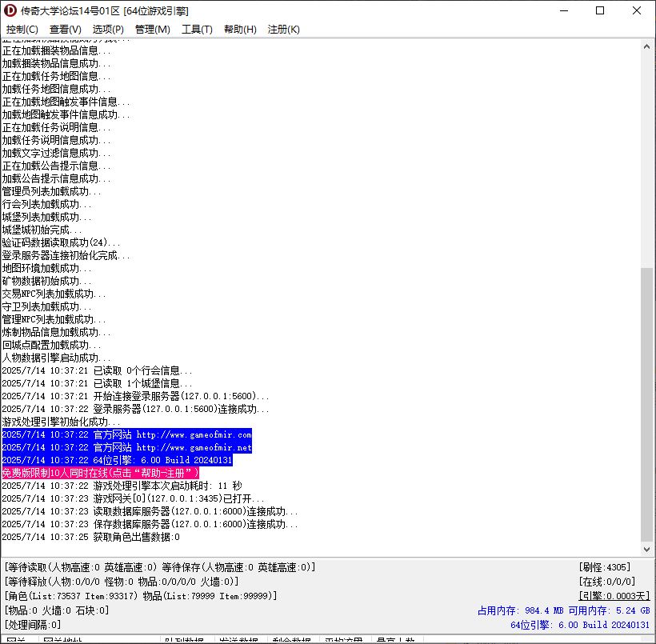Click 可用内存 5.24 GB status text
This screenshot has width=656, height=644.
pos(609,610)
